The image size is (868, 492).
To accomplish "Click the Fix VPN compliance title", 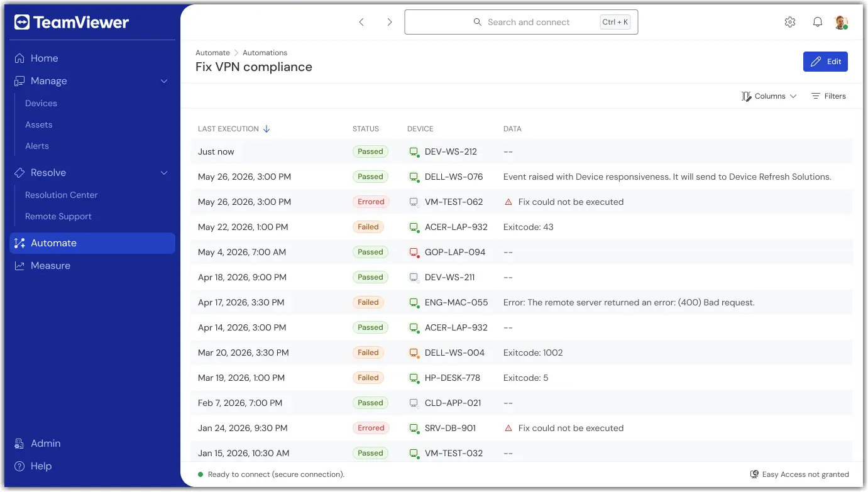I will 254,67.
